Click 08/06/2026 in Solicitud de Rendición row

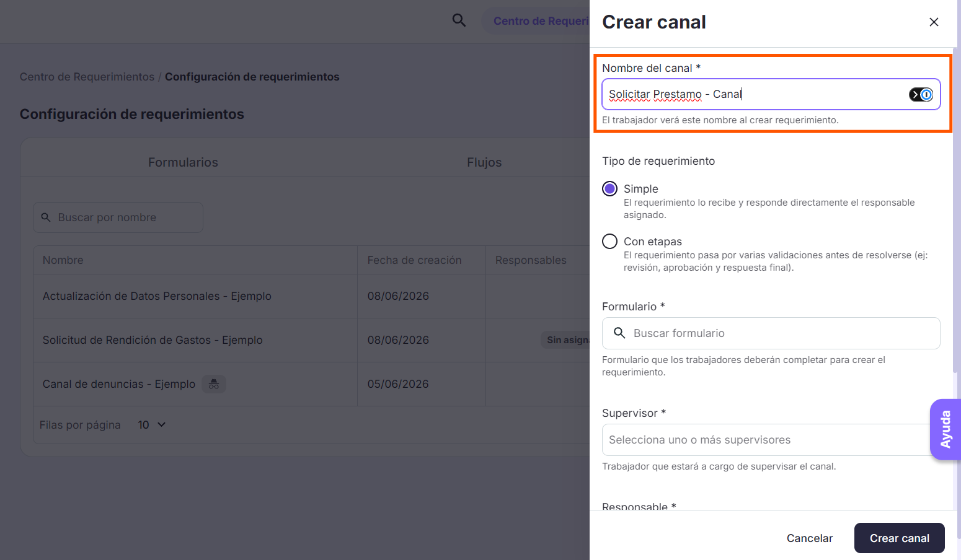[398, 340]
